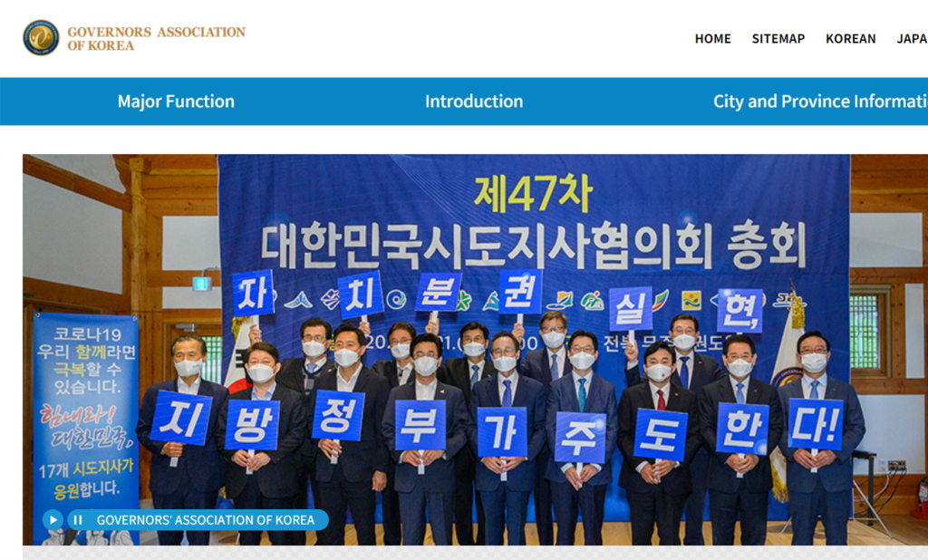Viewport: 928px width, 560px height.
Task: Click the Governors Association of Korea logo text
Action: pos(156,38)
